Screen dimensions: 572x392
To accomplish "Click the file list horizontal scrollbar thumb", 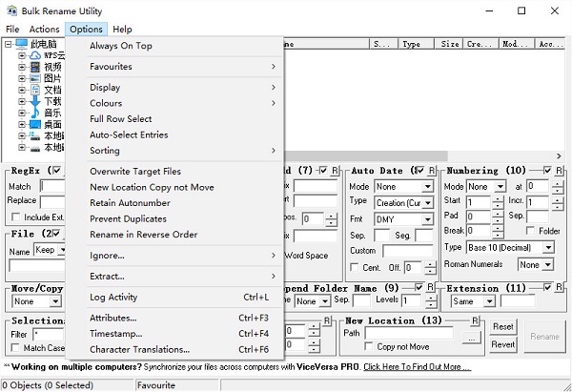I will 366,155.
